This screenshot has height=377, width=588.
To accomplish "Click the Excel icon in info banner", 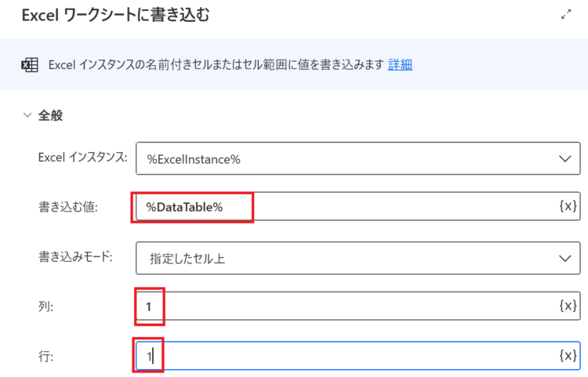I will tap(30, 65).
